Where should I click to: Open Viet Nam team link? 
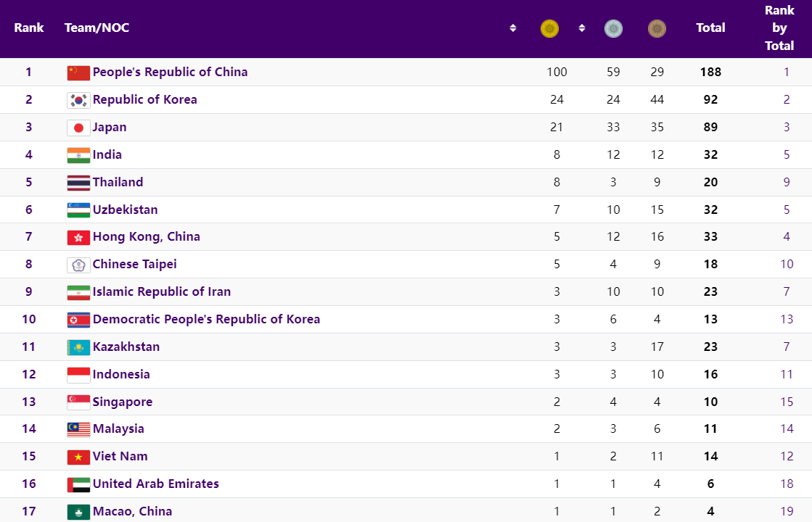(x=120, y=456)
